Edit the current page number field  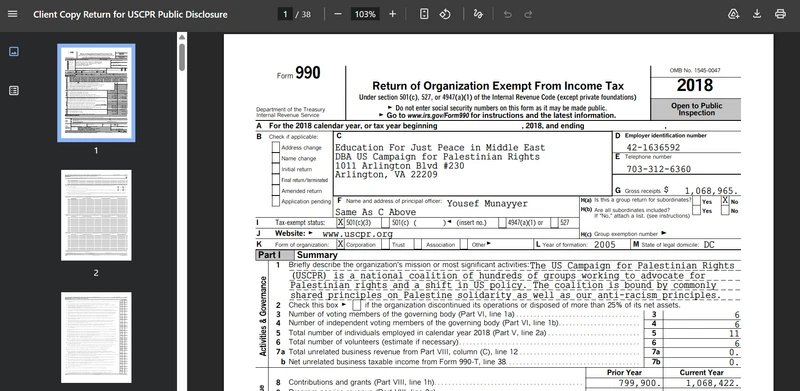click(285, 14)
